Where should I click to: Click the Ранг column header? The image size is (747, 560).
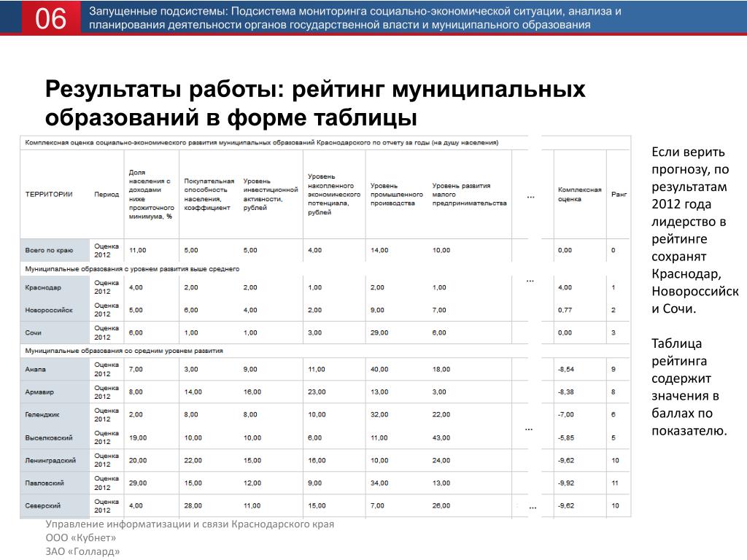619,194
